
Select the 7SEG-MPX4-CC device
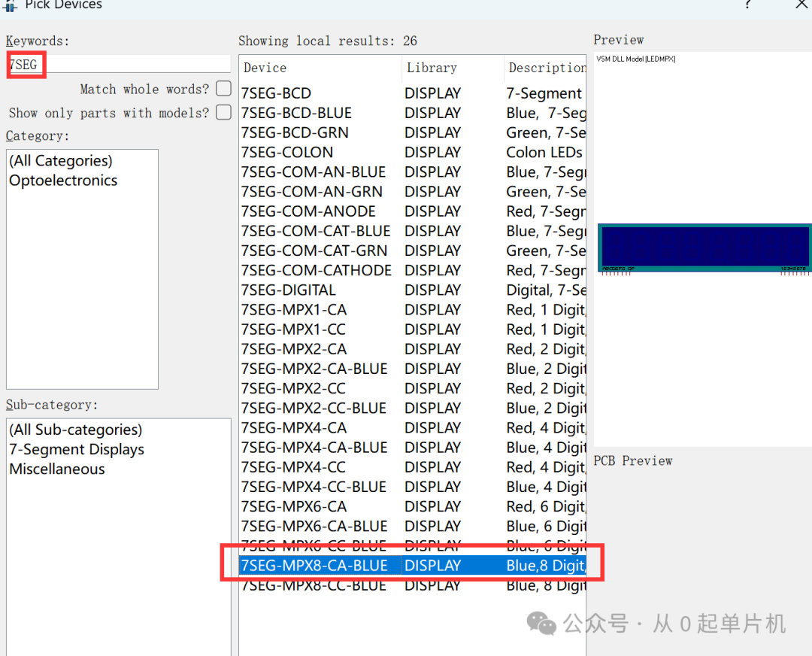coord(412,467)
